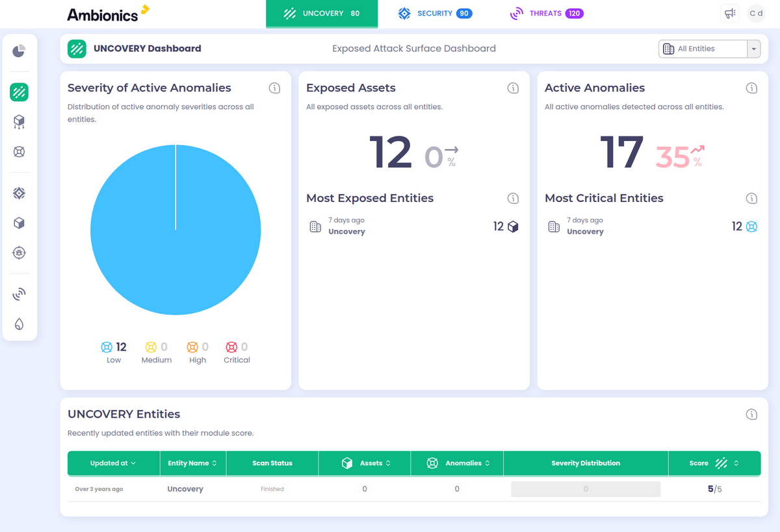Switch to the THREATS tab

tap(547, 13)
